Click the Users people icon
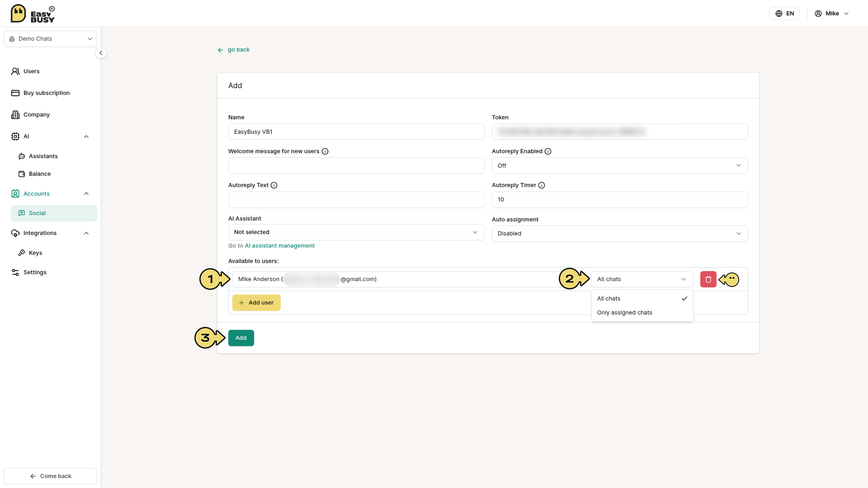868x488 pixels. (x=15, y=71)
